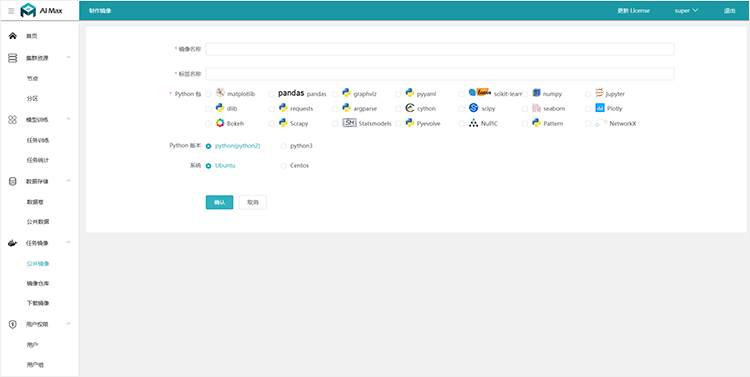Screen dimensions: 750x377
Task: Click the seaborn logo icon
Action: tap(536, 108)
